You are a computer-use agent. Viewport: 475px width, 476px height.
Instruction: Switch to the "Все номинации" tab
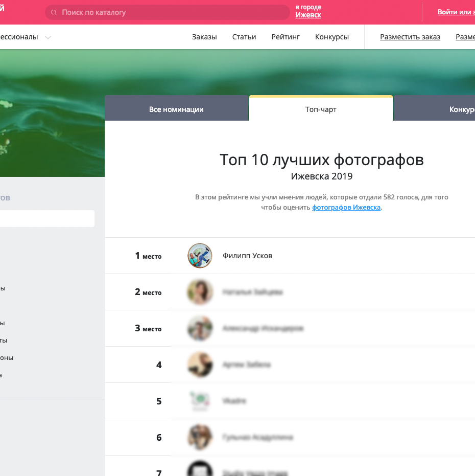[x=176, y=109]
